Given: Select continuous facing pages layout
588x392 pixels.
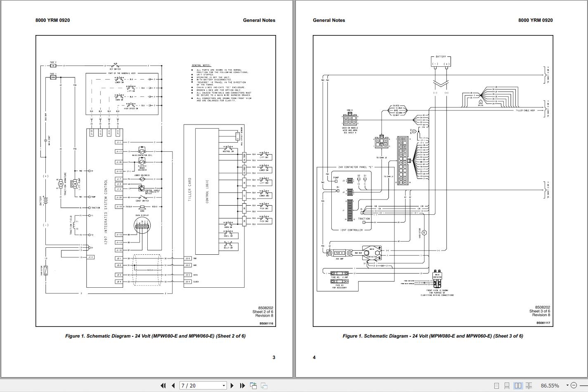Looking at the screenshot, I should point(529,386).
